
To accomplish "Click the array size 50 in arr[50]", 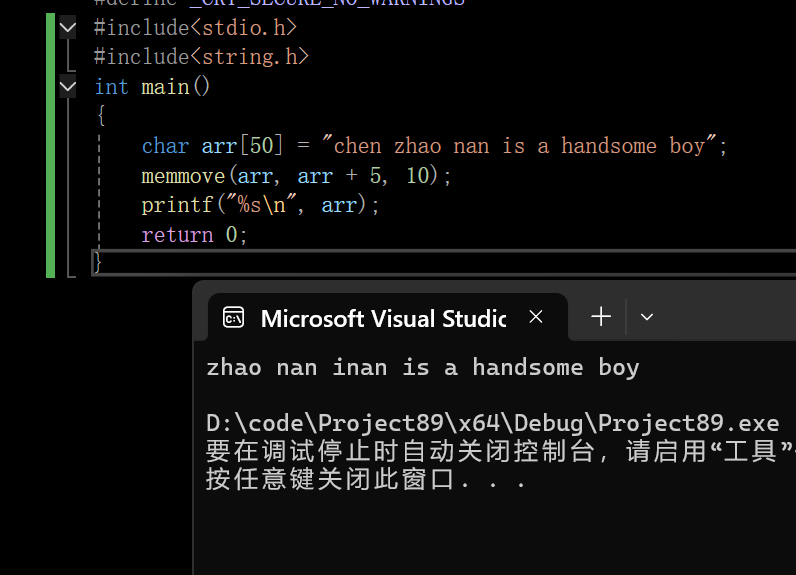I will pos(261,146).
